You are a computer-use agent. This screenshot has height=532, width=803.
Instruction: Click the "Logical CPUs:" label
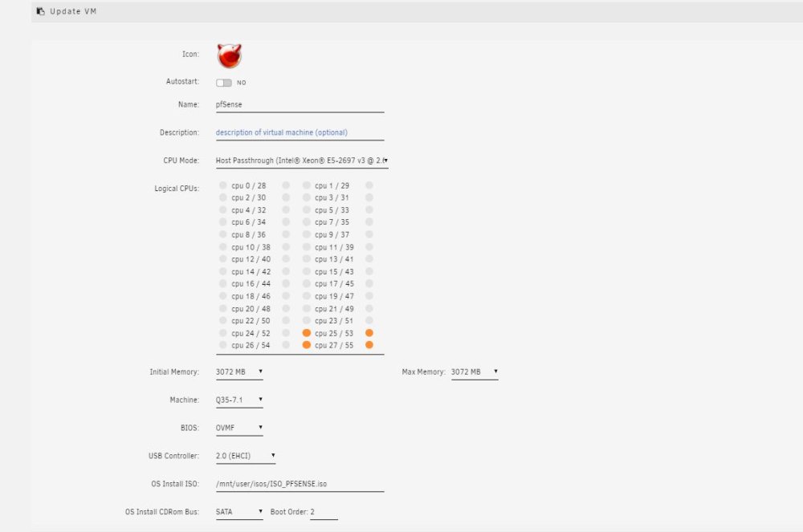click(177, 189)
